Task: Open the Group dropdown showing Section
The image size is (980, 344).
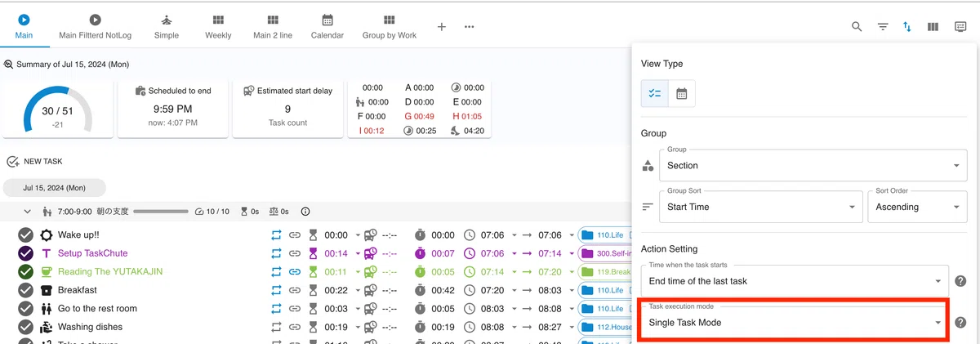Action: [813, 165]
